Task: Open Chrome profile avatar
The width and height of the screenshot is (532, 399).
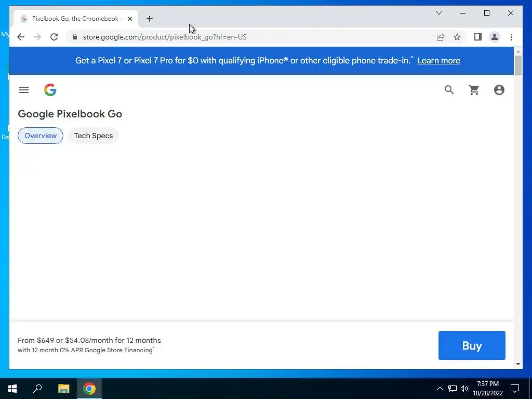Action: (495, 37)
